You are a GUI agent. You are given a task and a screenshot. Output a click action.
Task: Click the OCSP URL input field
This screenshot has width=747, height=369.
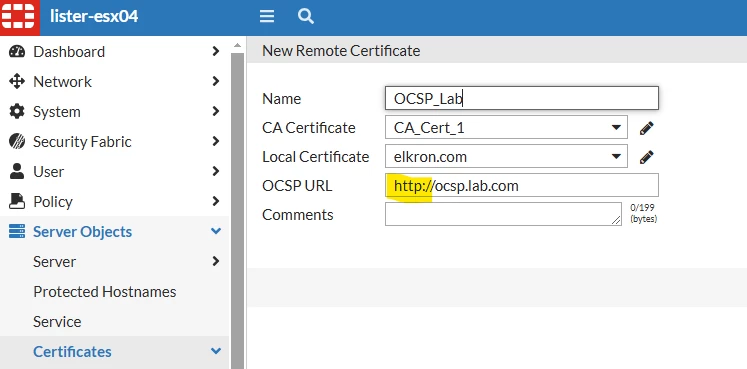tap(522, 185)
